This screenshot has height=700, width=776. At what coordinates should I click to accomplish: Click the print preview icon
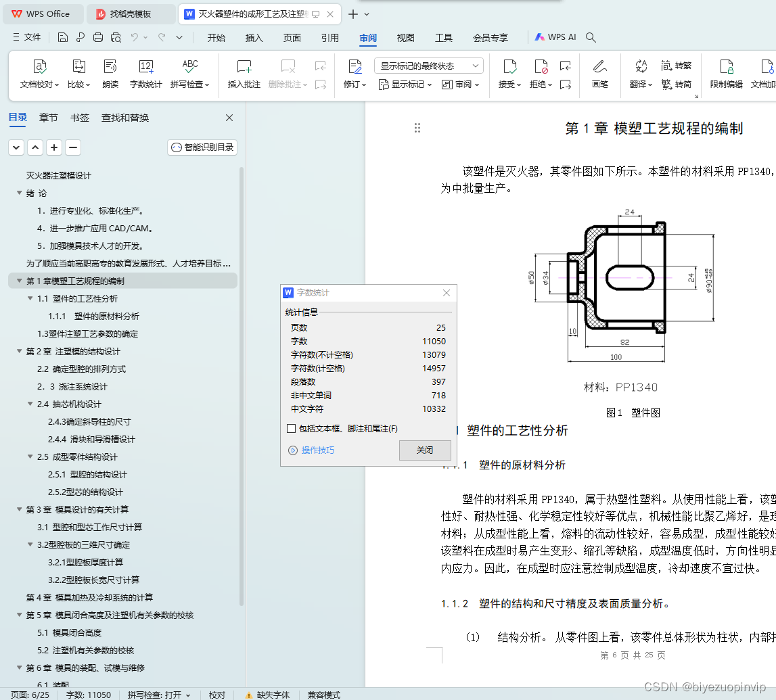click(116, 38)
